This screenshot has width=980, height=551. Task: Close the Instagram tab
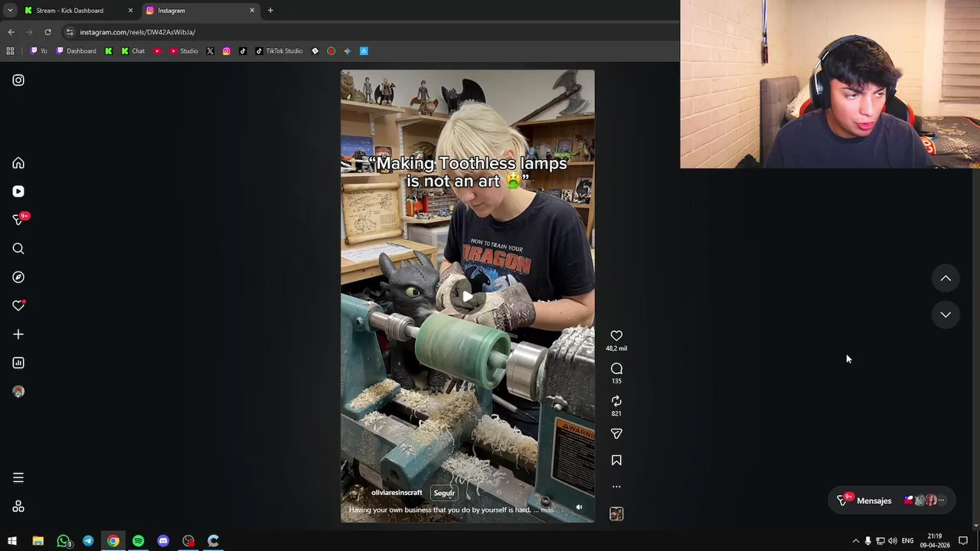click(252, 11)
